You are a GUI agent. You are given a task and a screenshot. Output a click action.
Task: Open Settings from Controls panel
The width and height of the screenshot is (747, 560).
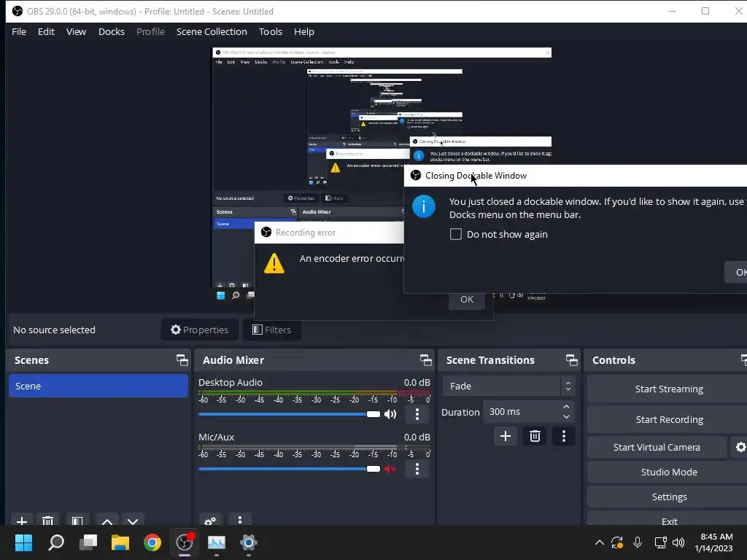[x=669, y=496]
